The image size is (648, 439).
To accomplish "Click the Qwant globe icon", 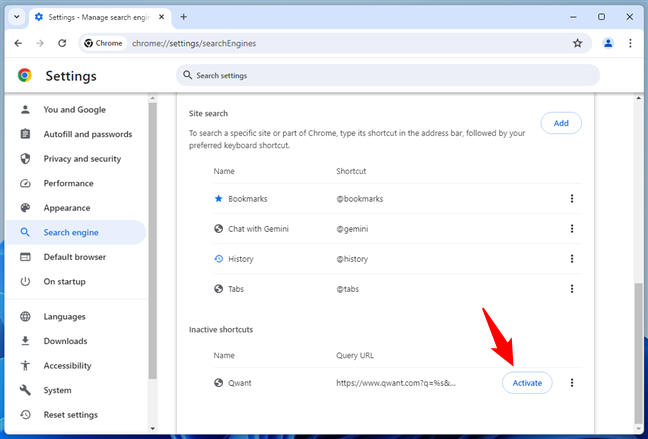I will click(x=219, y=383).
